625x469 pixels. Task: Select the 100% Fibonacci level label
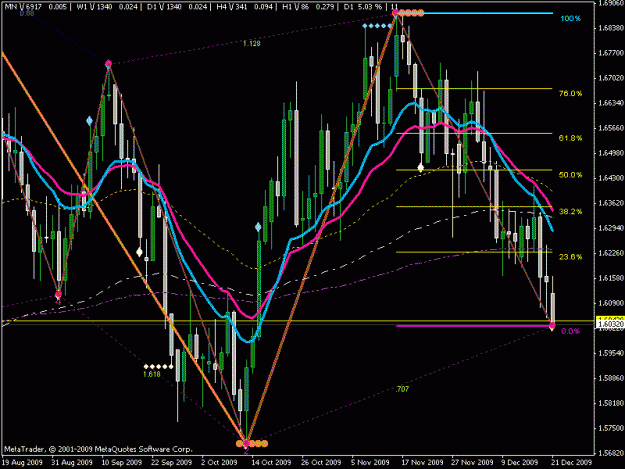(x=570, y=19)
